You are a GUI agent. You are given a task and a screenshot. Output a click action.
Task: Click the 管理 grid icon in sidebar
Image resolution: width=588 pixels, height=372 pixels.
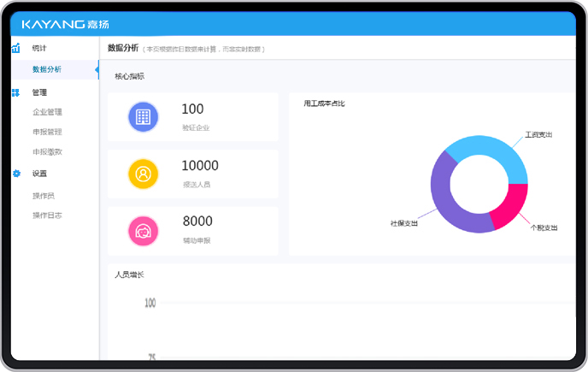pyautogui.click(x=15, y=92)
